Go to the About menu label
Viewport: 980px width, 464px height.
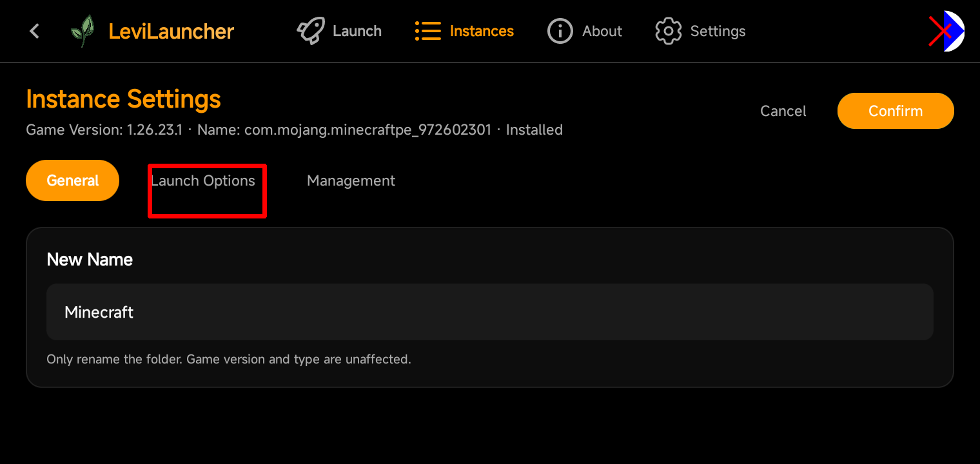(x=602, y=31)
